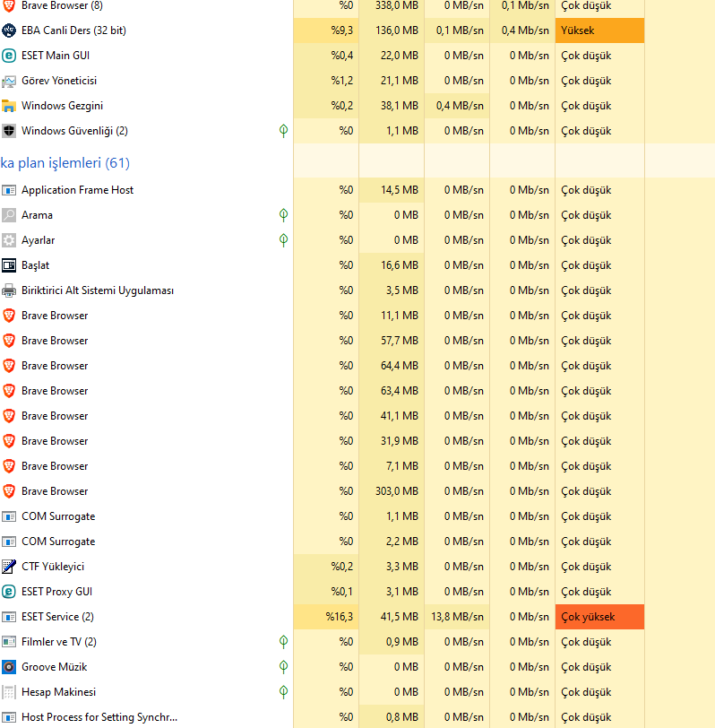This screenshot has width=715, height=728.
Task: Click the '0,4 Mb/sn' network value
Action: (x=525, y=30)
